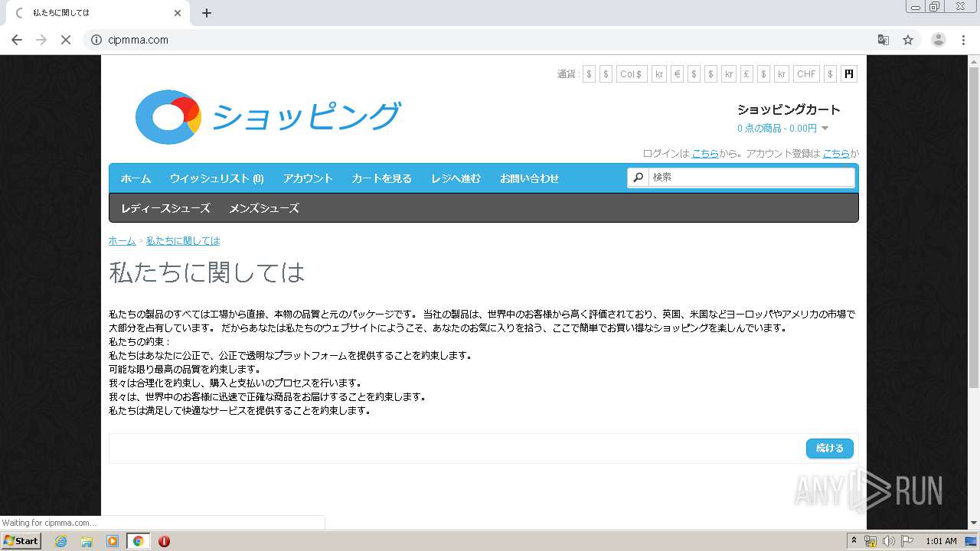Viewport: 980px width, 551px height.
Task: Open the アカウント menu item
Action: coord(308,178)
